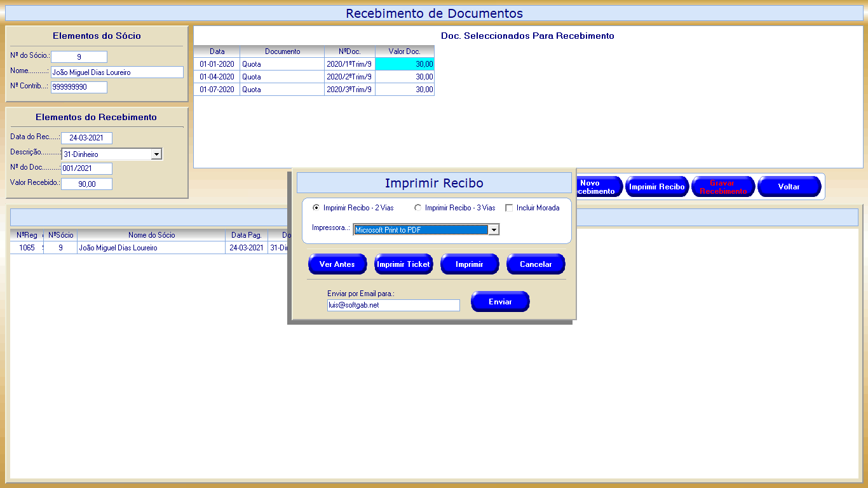Select the highlighted 30,00 value cell
This screenshot has height=488, width=868.
405,64
